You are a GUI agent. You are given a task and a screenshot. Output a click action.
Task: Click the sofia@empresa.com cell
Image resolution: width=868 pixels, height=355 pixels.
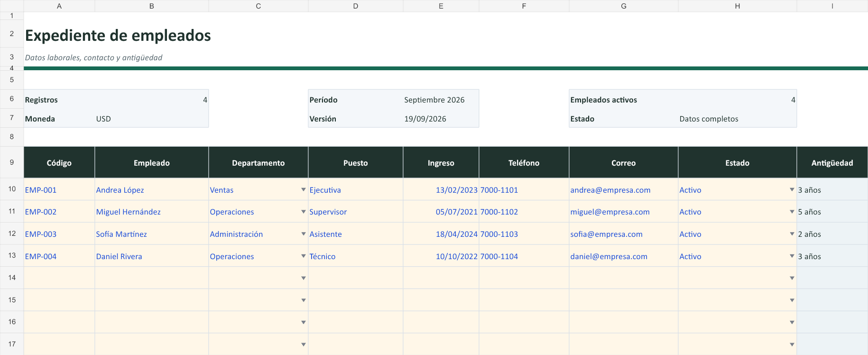point(624,234)
